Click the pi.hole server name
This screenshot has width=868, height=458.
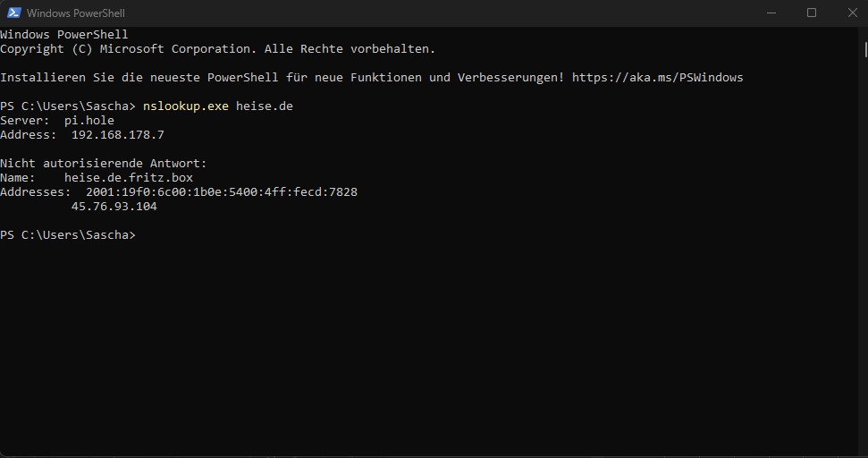[89, 120]
